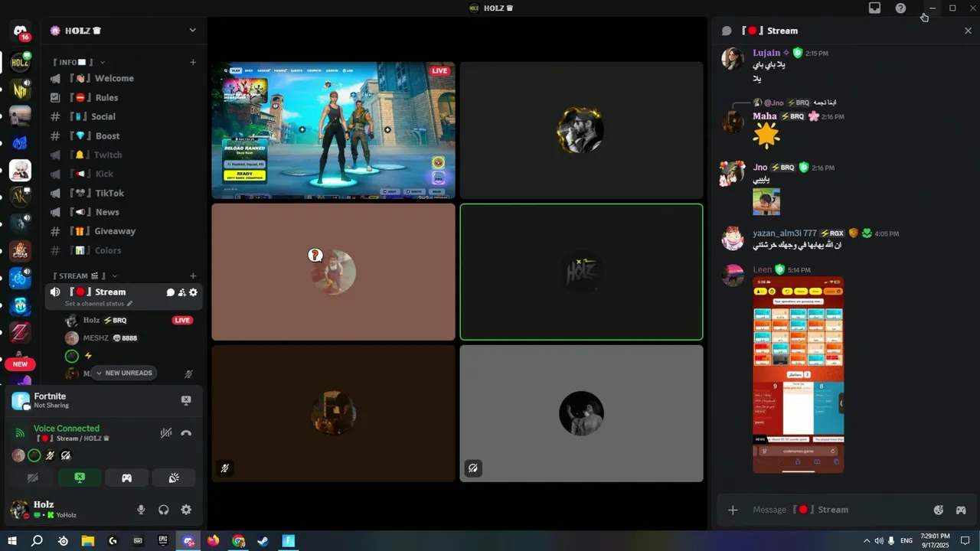Image resolution: width=980 pixels, height=551 pixels.
Task: Open threads icon in chat header
Action: click(727, 31)
